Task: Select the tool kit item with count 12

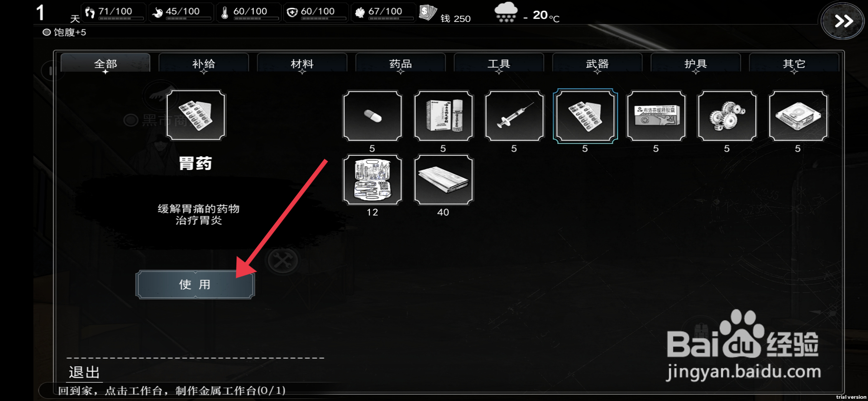Action: pos(372,180)
